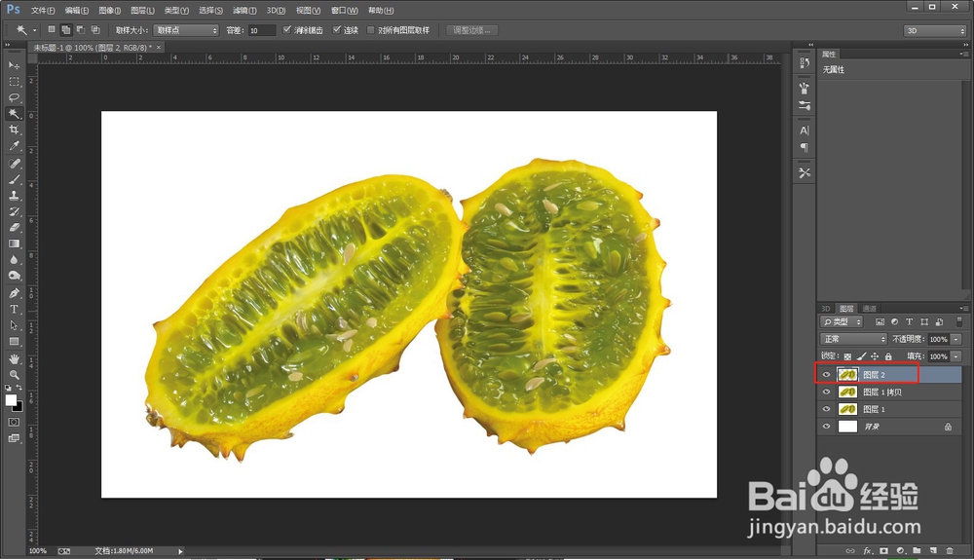Viewport: 974px width, 560px height.
Task: Toggle the 消除锯齿 anti-alias checkbox
Action: (x=287, y=30)
